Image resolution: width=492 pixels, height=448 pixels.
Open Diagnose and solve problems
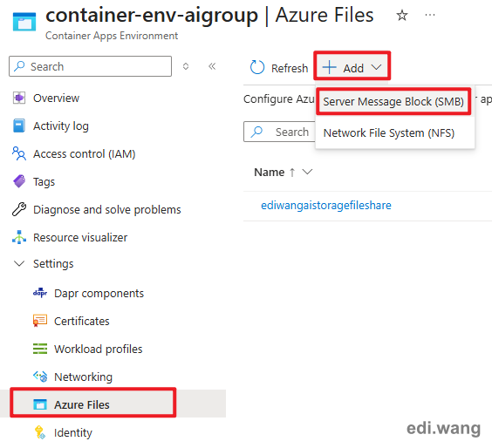[x=106, y=209]
